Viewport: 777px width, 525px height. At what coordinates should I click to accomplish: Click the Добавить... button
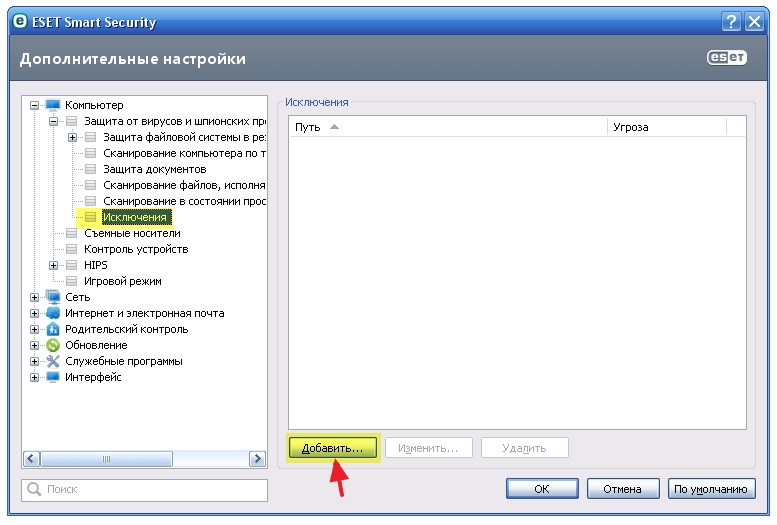pos(333,448)
